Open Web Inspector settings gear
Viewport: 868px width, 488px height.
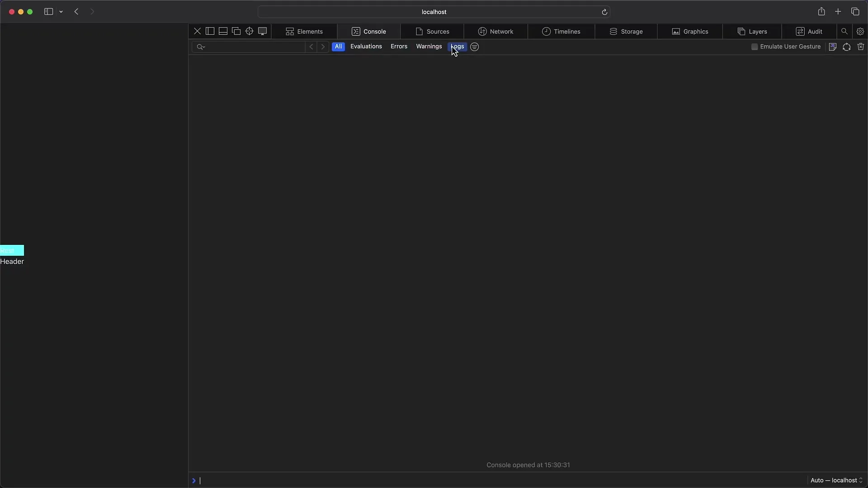pyautogui.click(x=860, y=31)
